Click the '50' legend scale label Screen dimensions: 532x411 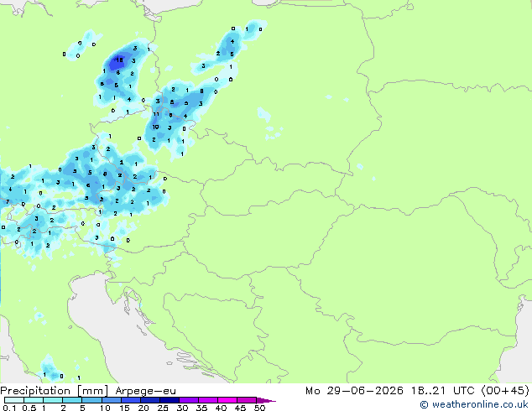pyautogui.click(x=259, y=408)
